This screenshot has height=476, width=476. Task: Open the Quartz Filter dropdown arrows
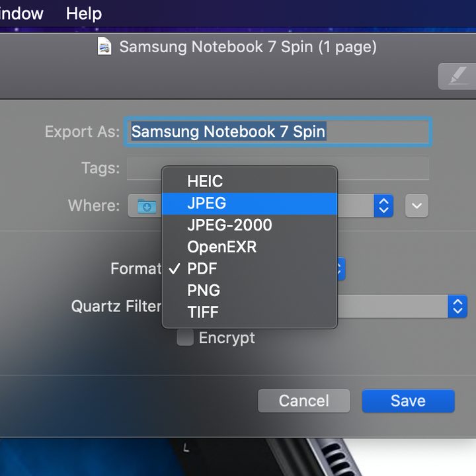click(x=457, y=306)
